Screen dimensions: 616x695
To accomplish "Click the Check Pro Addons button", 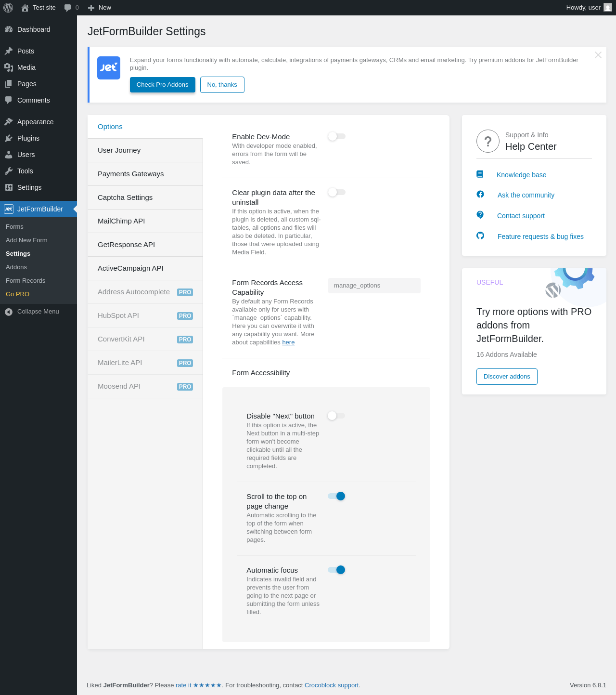I will tap(163, 85).
